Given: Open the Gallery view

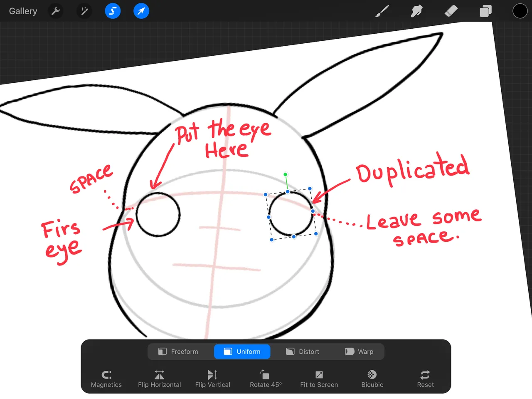Looking at the screenshot, I should pos(23,11).
